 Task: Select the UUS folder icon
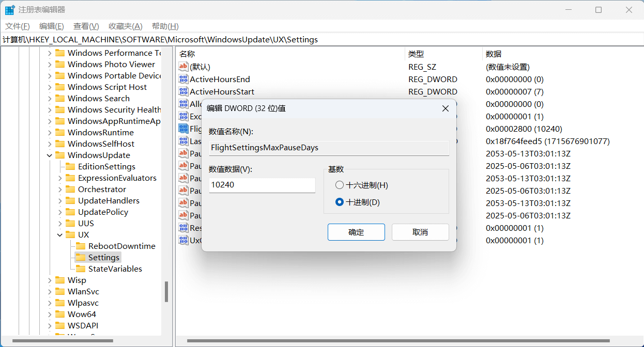70,223
